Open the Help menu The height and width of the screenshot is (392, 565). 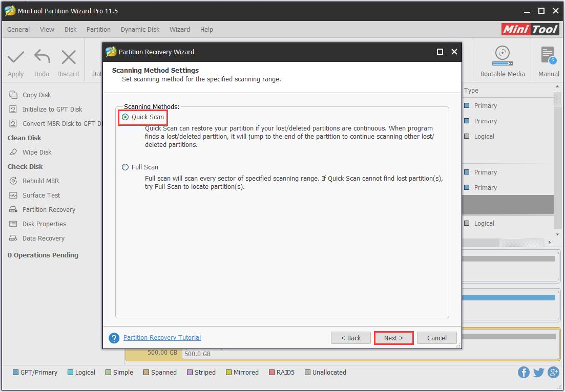click(x=206, y=30)
